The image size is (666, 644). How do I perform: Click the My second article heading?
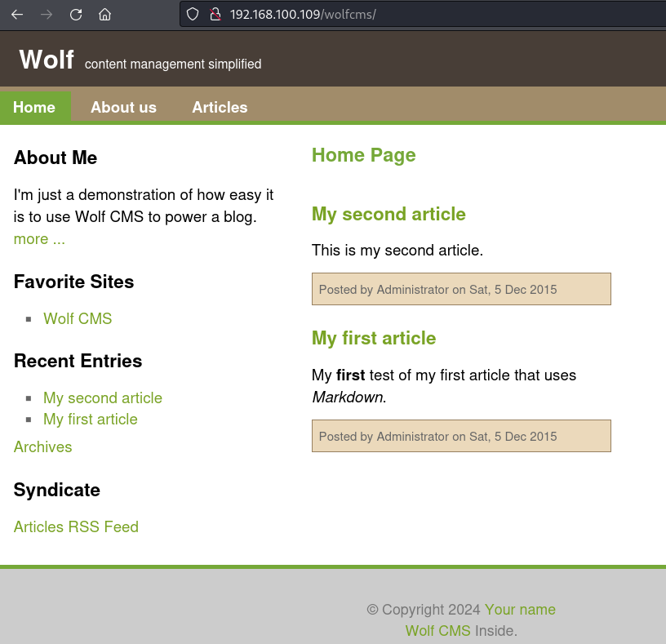[388, 214]
